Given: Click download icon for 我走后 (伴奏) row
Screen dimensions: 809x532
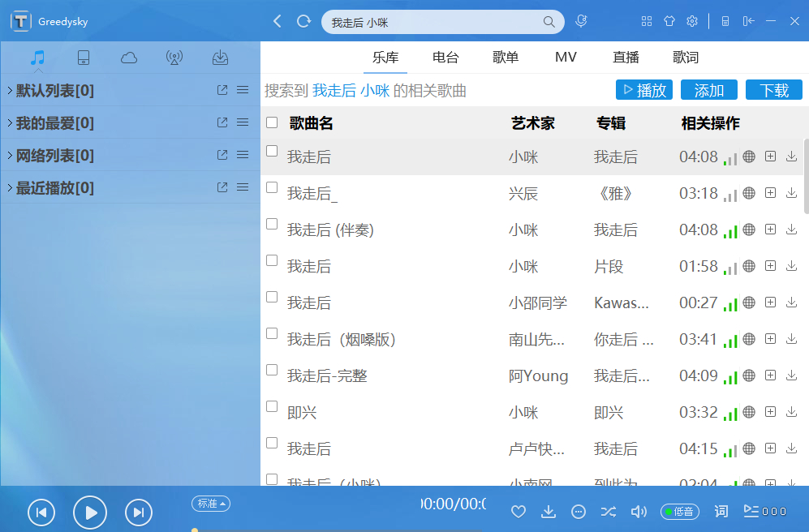Looking at the screenshot, I should point(791,230).
